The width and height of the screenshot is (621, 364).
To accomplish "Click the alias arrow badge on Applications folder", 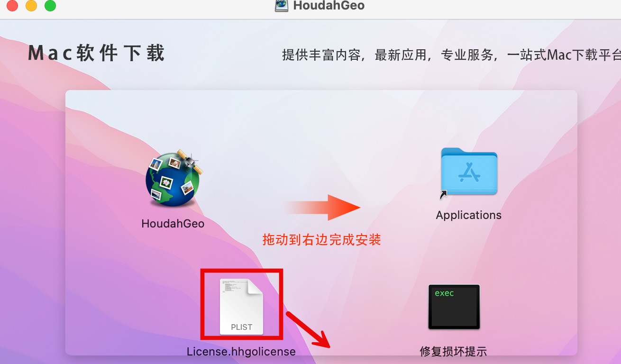I will [x=444, y=194].
